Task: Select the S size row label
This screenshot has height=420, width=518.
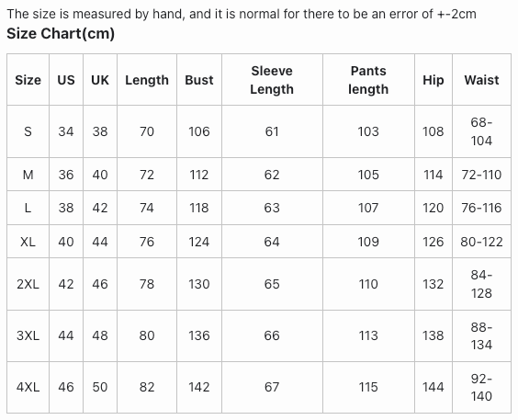Action: [28, 131]
